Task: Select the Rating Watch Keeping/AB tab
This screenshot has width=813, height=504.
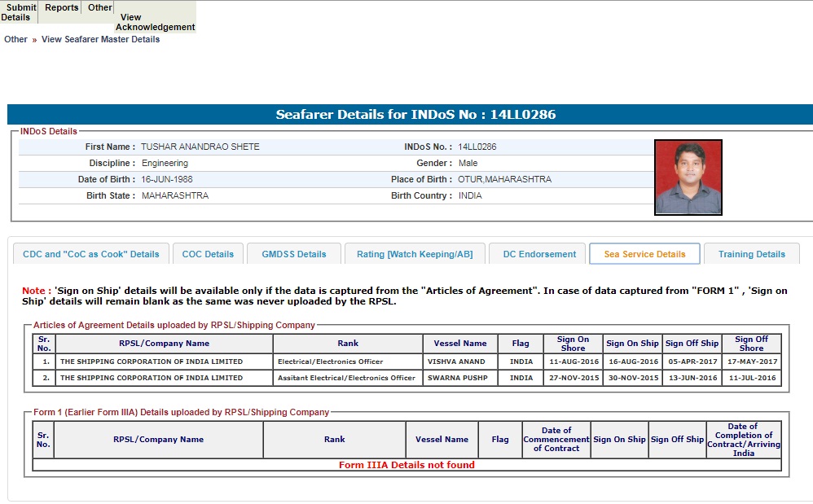Action: [415, 254]
